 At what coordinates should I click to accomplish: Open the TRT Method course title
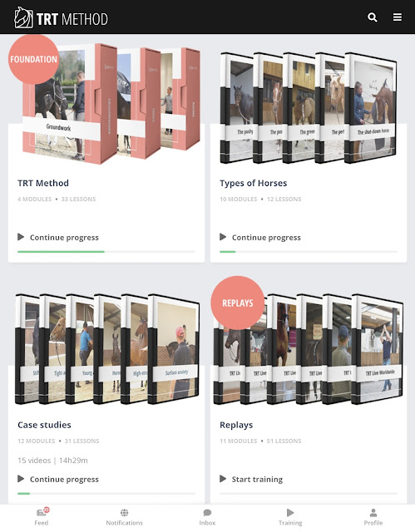43,183
